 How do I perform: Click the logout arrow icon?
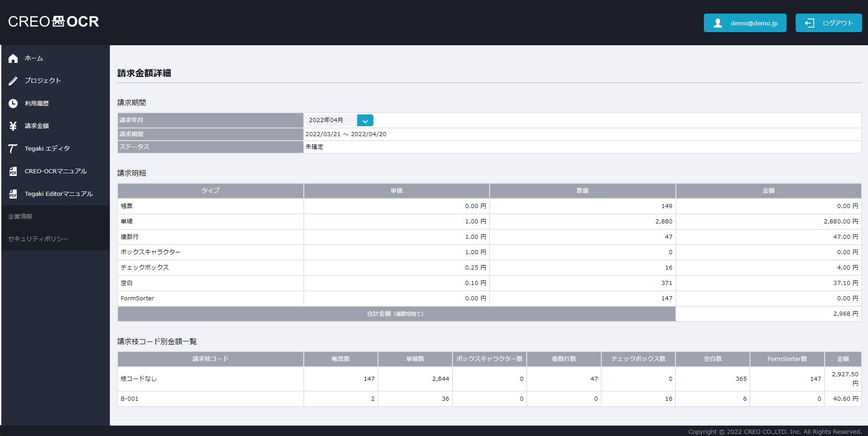click(x=809, y=23)
